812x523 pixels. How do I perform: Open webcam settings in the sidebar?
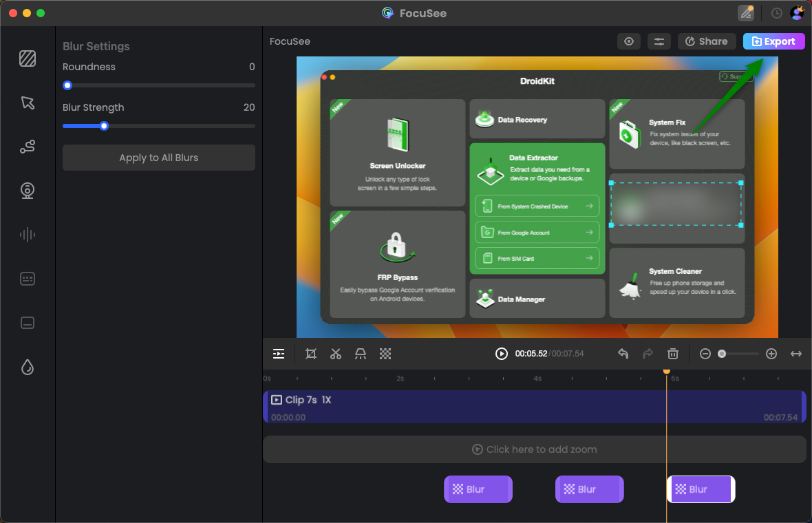28,191
